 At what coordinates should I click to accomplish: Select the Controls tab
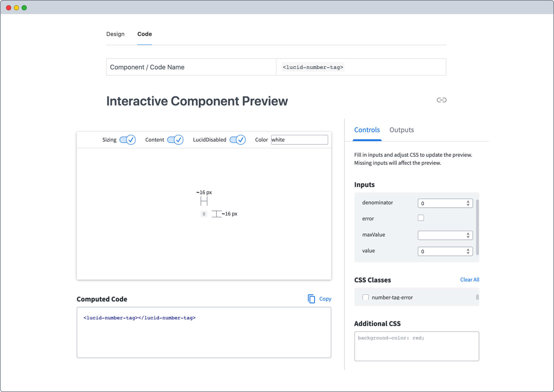(367, 130)
